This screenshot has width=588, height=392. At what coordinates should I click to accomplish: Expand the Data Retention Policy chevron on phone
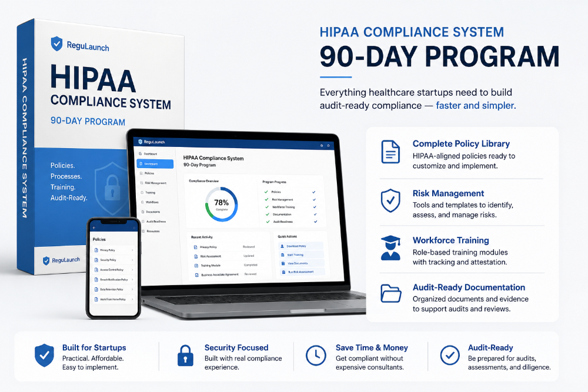[x=132, y=289]
